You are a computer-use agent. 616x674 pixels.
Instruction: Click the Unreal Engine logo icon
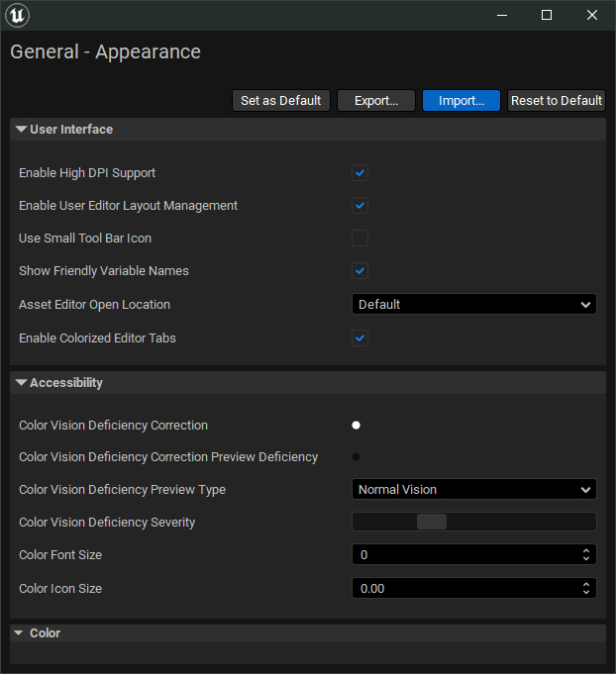click(x=18, y=16)
